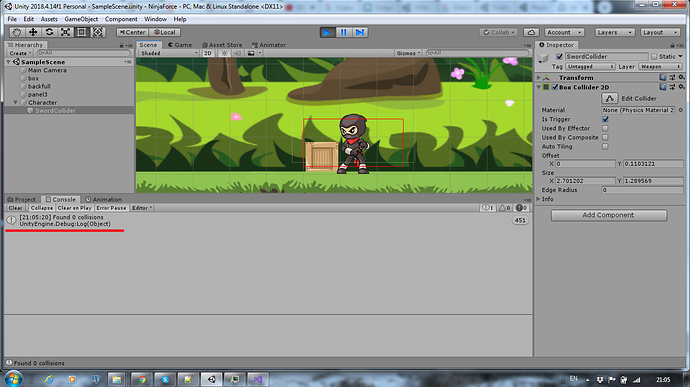
Task: Toggle the Static checkbox
Action: 654,56
